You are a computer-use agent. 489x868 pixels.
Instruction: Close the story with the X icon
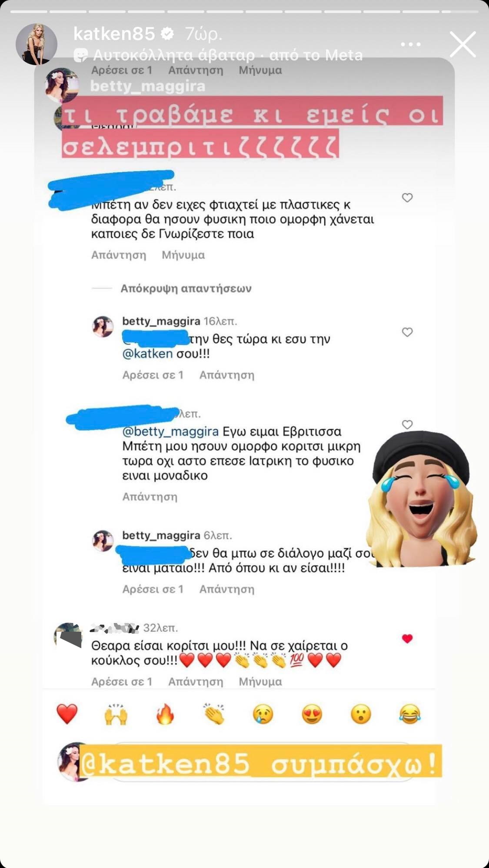click(x=462, y=44)
